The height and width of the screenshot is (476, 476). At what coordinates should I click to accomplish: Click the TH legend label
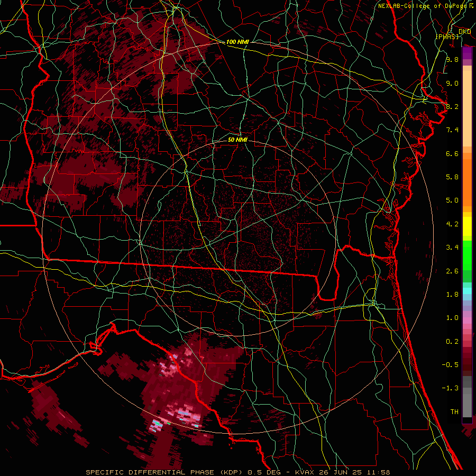coord(454,412)
